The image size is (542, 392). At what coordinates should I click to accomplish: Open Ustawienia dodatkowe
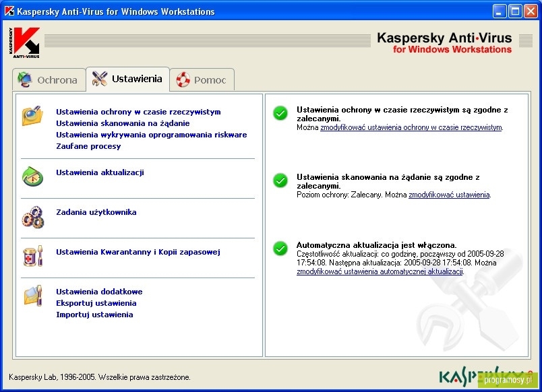(99, 292)
